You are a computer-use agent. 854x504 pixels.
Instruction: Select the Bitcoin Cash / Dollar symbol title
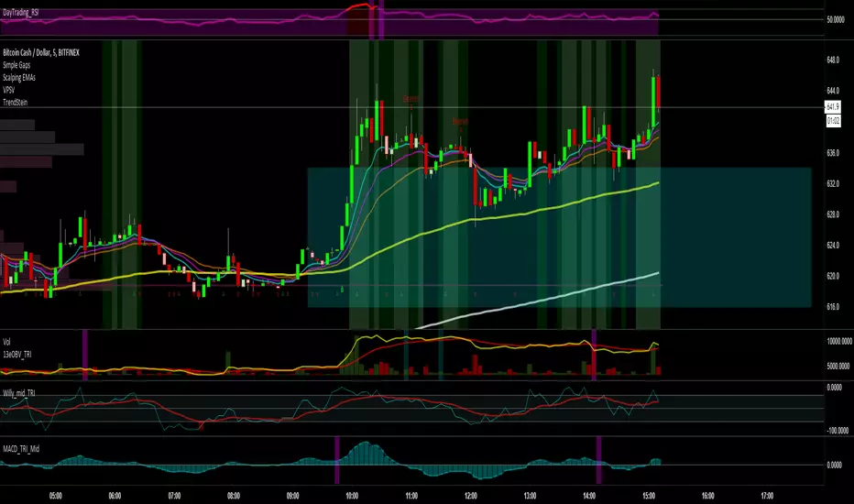(x=41, y=52)
